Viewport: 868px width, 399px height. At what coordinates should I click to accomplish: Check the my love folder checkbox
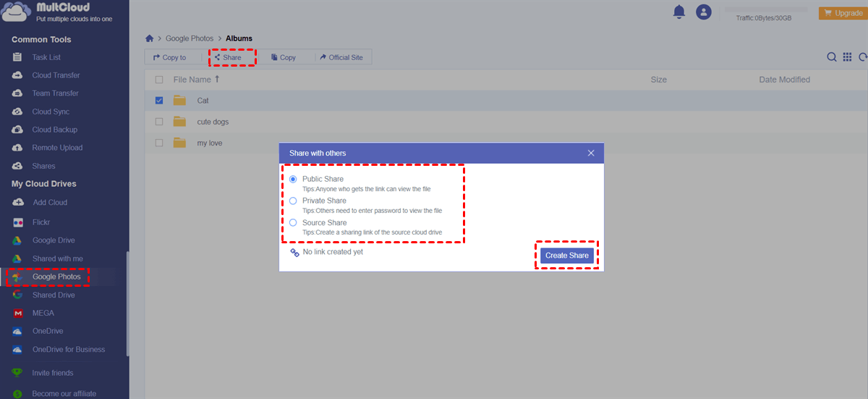(159, 143)
